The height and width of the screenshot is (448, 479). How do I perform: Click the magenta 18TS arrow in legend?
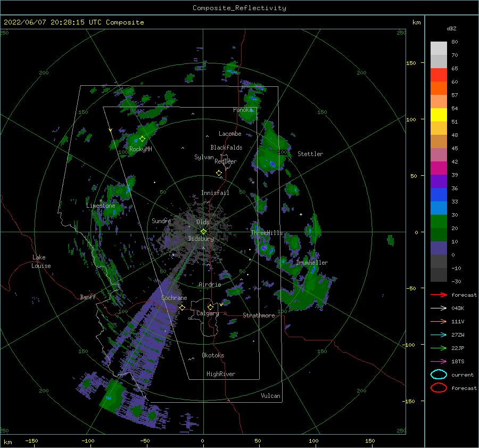coord(439,362)
